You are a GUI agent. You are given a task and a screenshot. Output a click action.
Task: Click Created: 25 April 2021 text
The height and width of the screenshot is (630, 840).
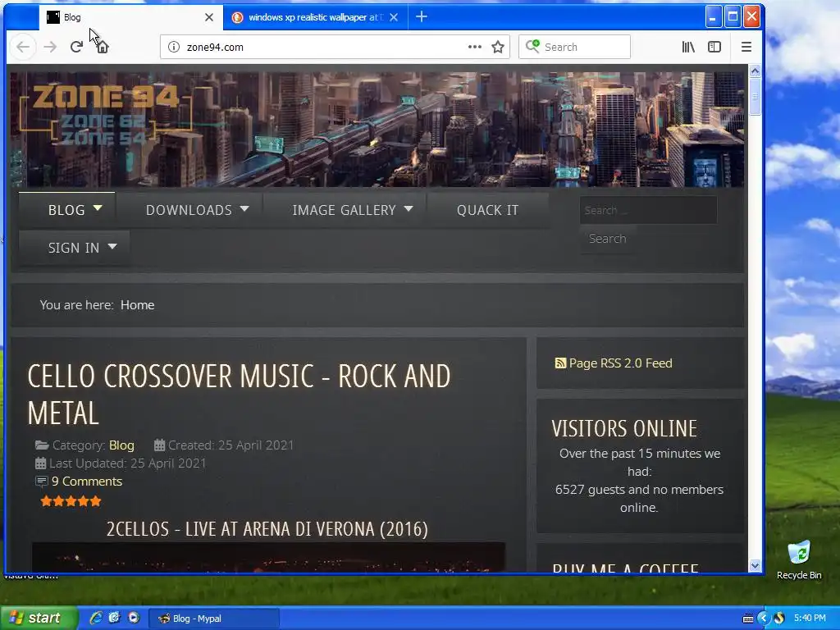[231, 445]
